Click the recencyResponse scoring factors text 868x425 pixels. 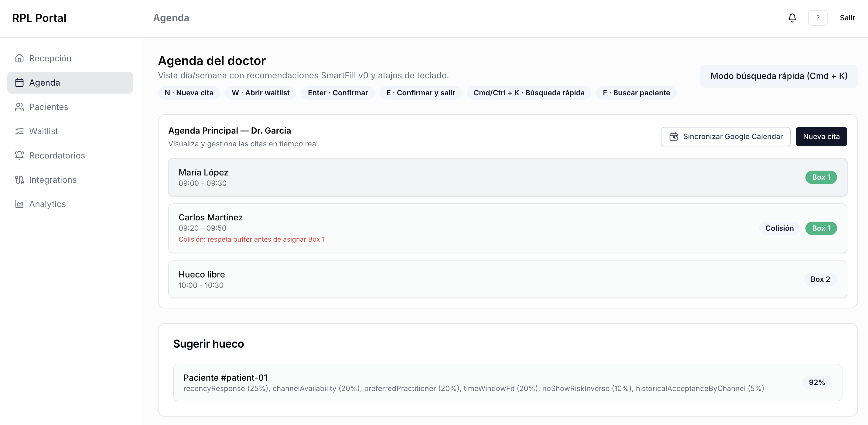pyautogui.click(x=473, y=388)
